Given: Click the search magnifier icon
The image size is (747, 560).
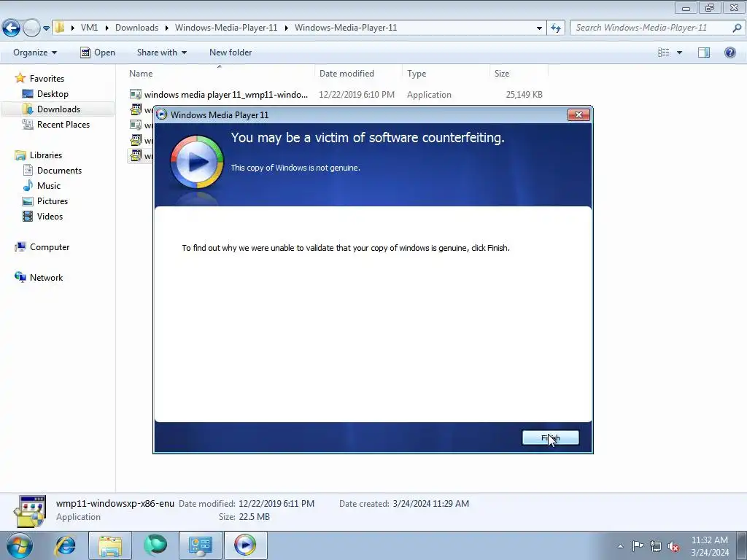Looking at the screenshot, I should coord(737,28).
